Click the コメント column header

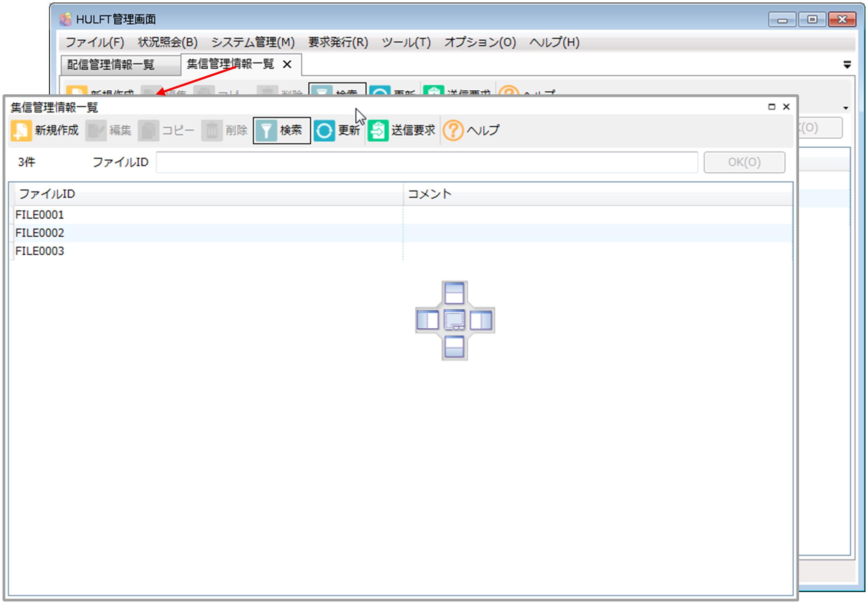tap(429, 194)
